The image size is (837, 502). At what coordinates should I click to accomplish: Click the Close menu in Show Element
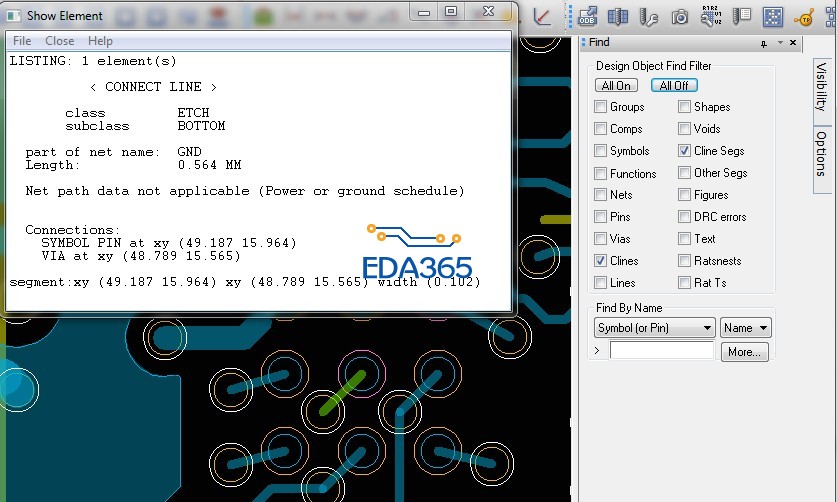pyautogui.click(x=59, y=41)
